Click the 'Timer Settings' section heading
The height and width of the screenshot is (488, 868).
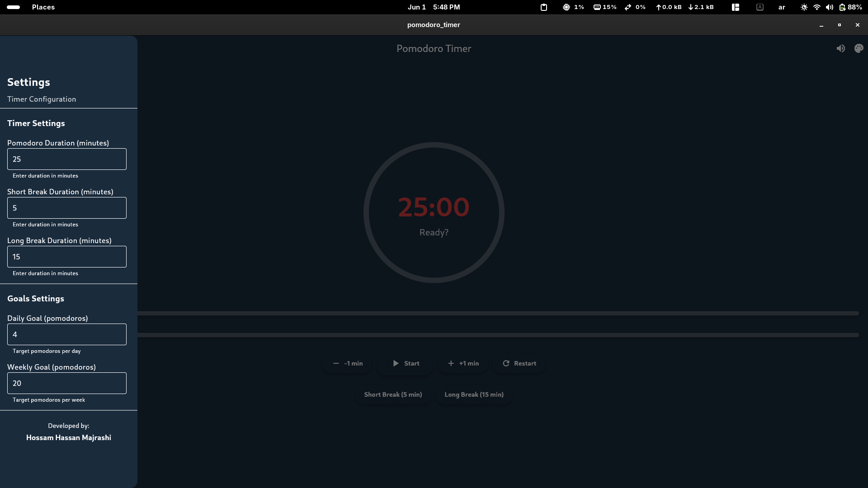(36, 123)
